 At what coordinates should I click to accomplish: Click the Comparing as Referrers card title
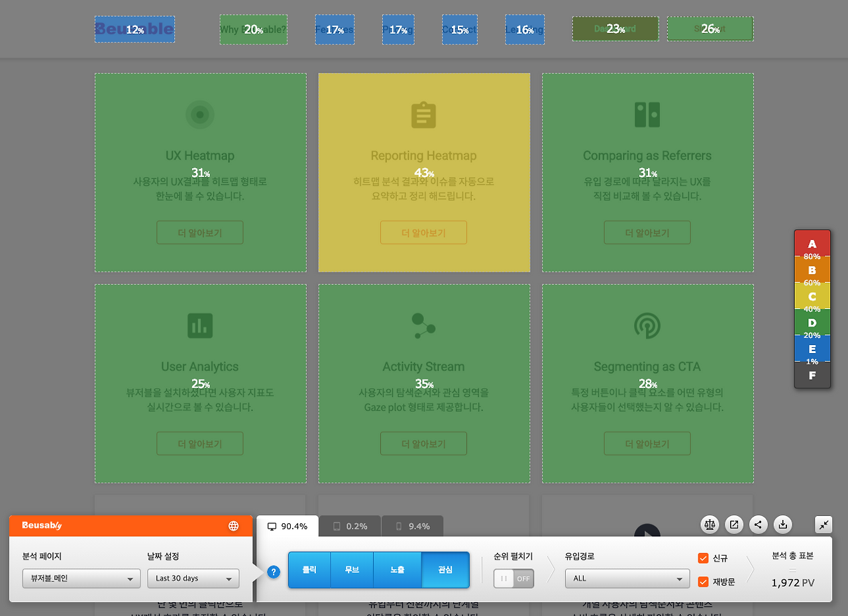point(647,156)
